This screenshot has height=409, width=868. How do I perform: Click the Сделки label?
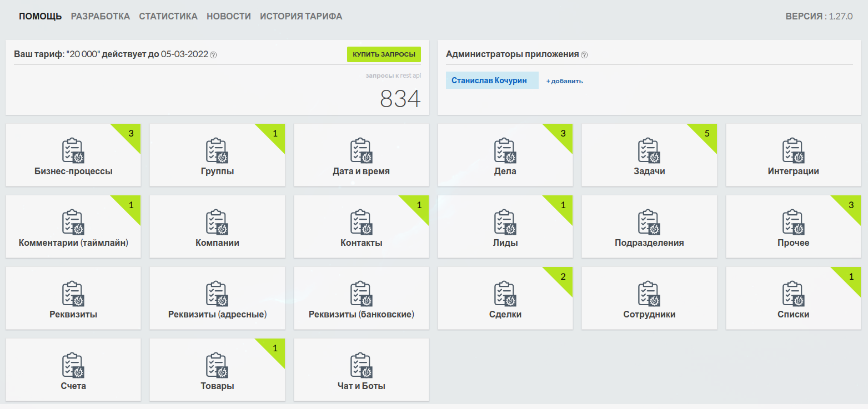pos(505,315)
